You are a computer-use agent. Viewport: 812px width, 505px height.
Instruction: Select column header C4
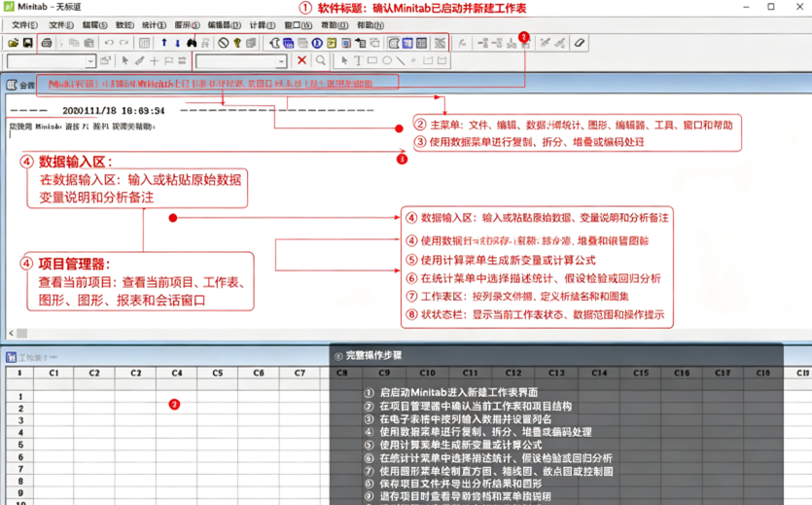[177, 373]
